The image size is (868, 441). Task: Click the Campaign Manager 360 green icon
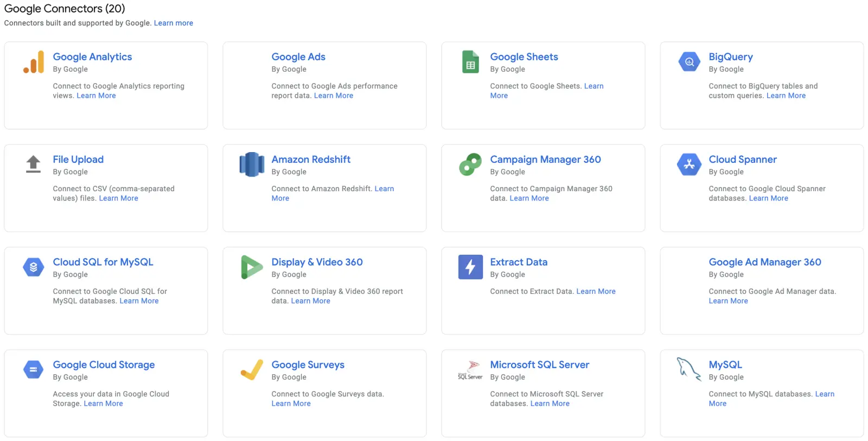(470, 165)
